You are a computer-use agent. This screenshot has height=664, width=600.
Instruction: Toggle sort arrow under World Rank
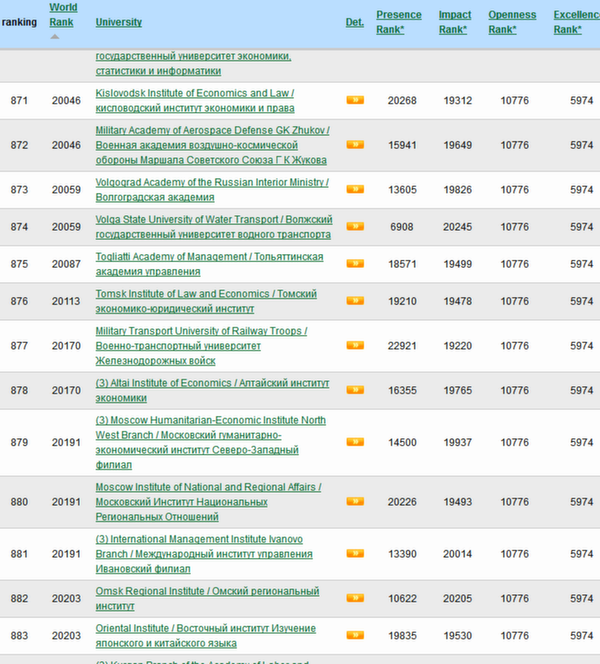(55, 37)
